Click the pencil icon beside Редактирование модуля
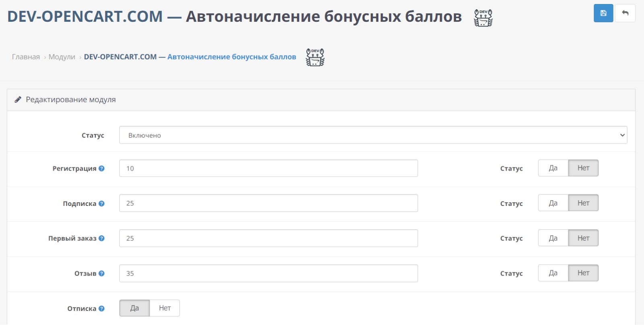Screen dimensions: 644x325 click(18, 100)
